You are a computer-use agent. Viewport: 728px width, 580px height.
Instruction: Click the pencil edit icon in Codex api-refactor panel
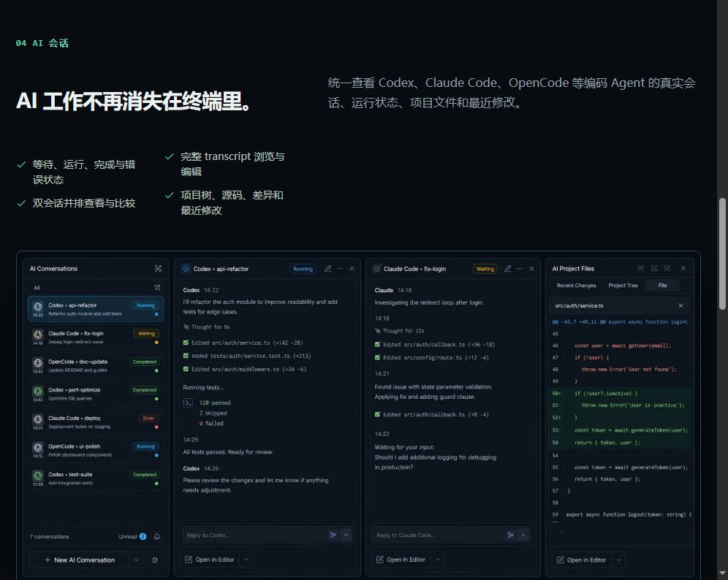pos(327,269)
